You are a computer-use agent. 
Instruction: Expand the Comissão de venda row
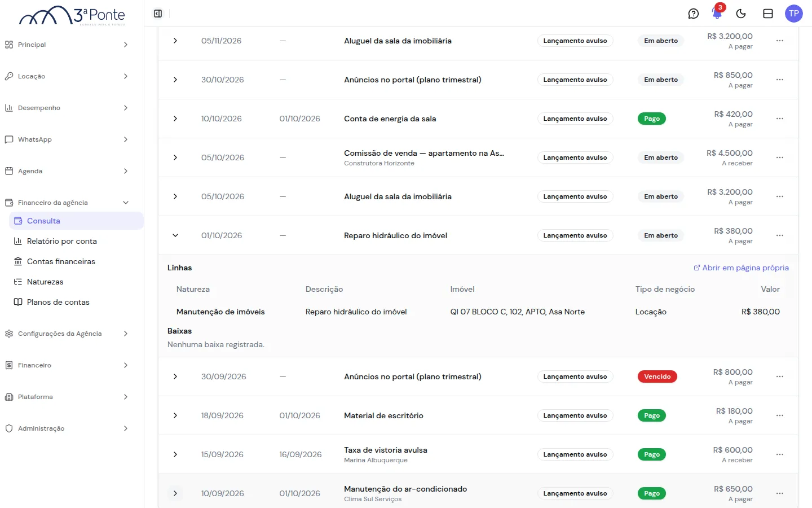(175, 157)
